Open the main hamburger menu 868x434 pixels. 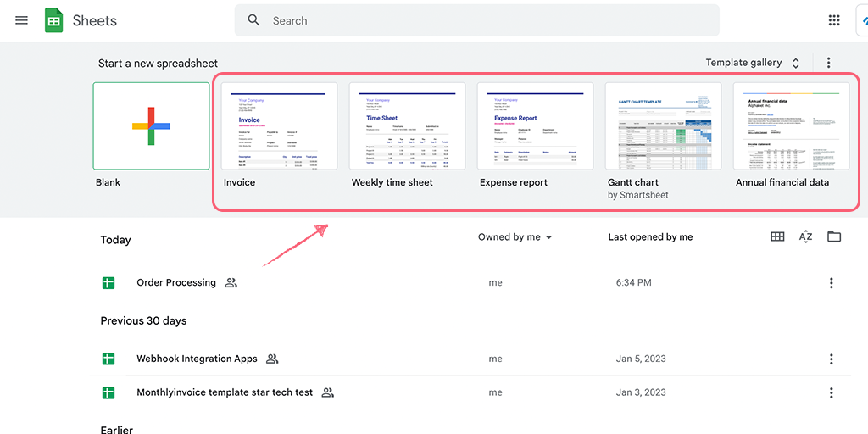(21, 20)
